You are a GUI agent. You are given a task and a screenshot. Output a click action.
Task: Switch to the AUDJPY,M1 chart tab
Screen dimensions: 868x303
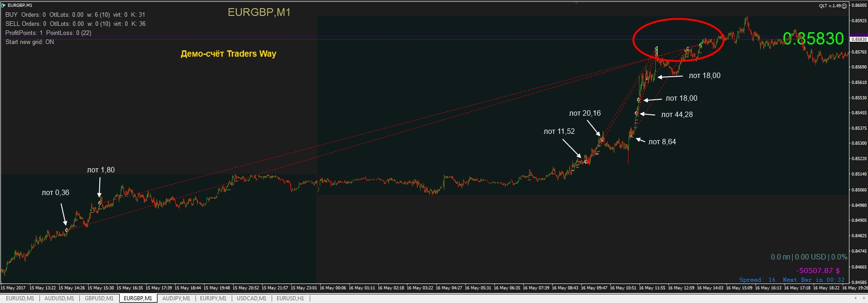click(176, 298)
